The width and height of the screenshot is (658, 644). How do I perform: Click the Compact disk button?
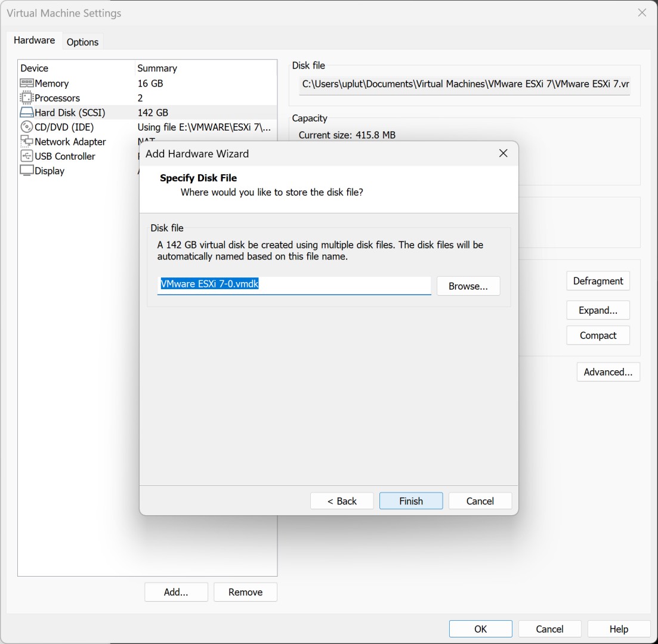598,335
